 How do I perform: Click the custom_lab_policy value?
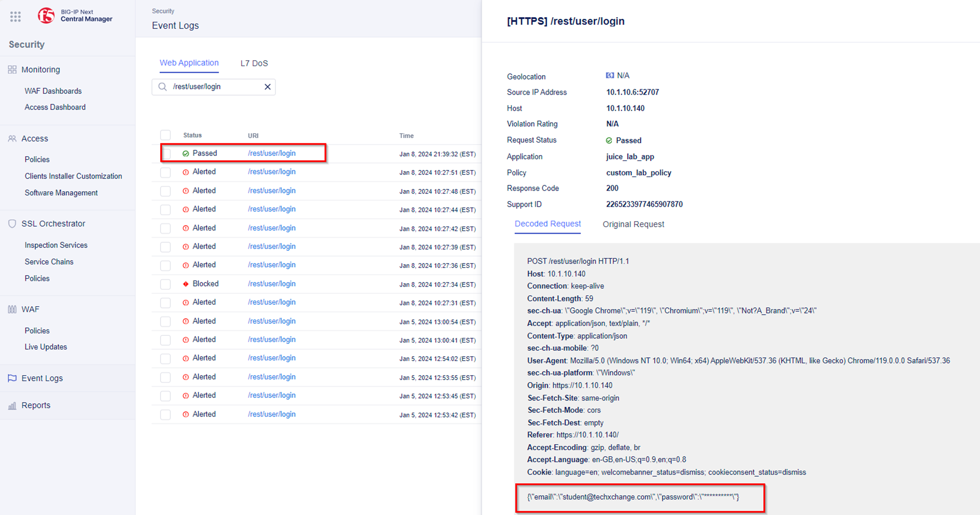pos(639,173)
